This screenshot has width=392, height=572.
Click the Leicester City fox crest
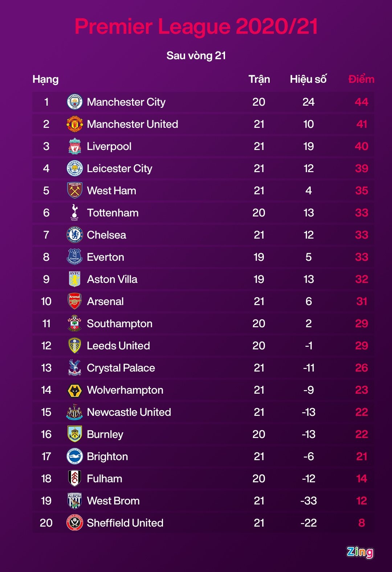click(75, 169)
